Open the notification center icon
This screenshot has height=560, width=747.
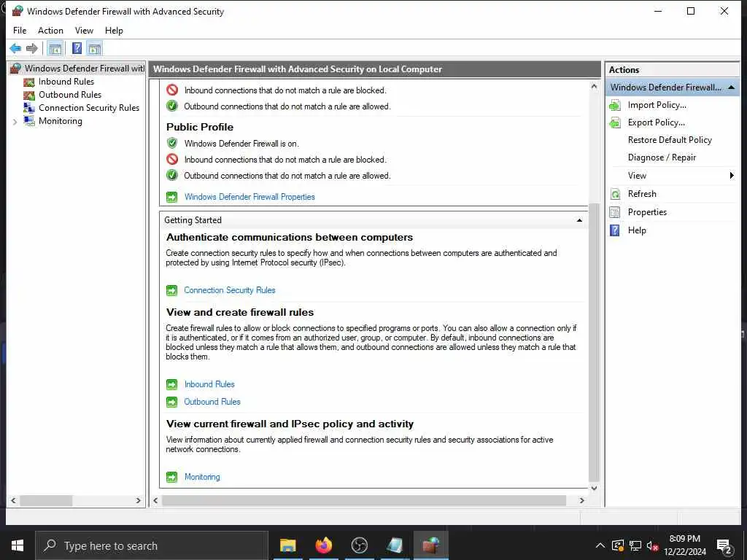(724, 546)
